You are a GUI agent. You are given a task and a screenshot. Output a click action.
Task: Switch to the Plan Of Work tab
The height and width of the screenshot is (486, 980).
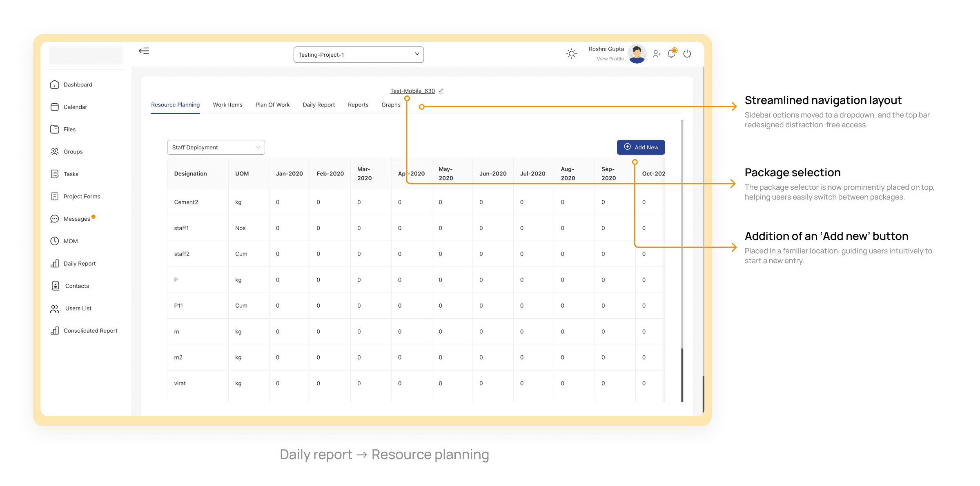pos(272,105)
